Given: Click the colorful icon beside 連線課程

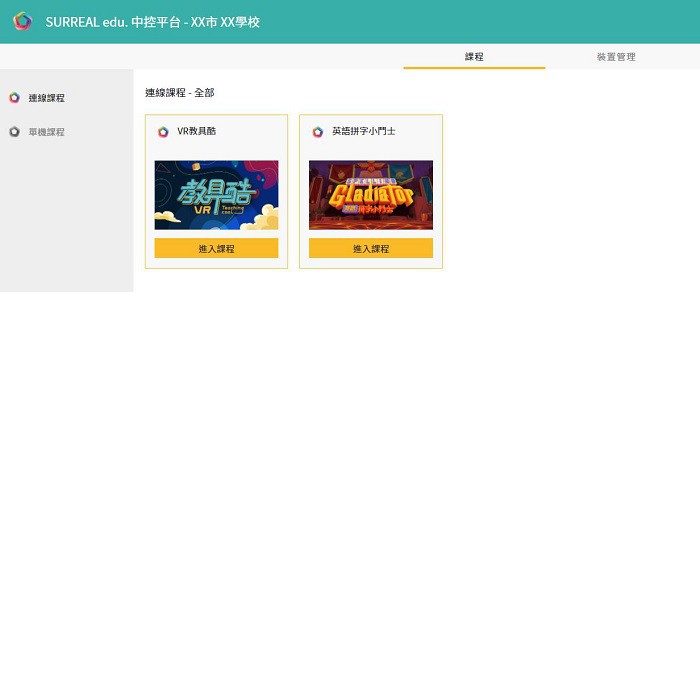Looking at the screenshot, I should point(14,98).
